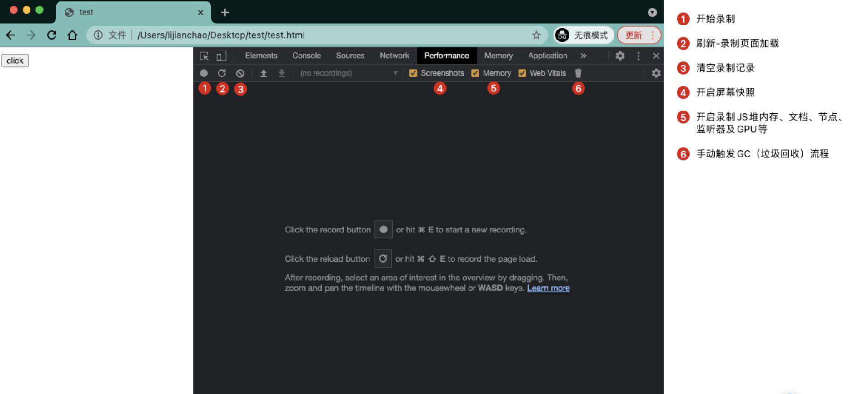Go back with the browser back arrow
Viewport: 868px width, 394px height.
click(10, 35)
